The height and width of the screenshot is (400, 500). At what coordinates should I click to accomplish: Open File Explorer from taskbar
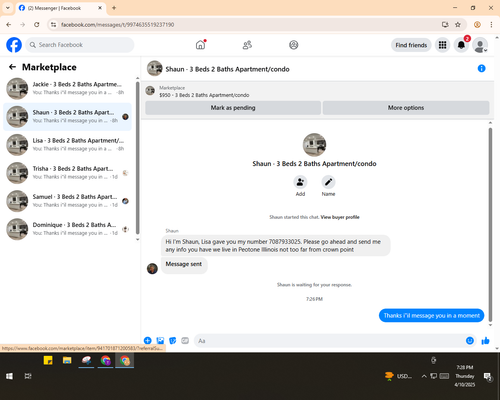(67, 360)
